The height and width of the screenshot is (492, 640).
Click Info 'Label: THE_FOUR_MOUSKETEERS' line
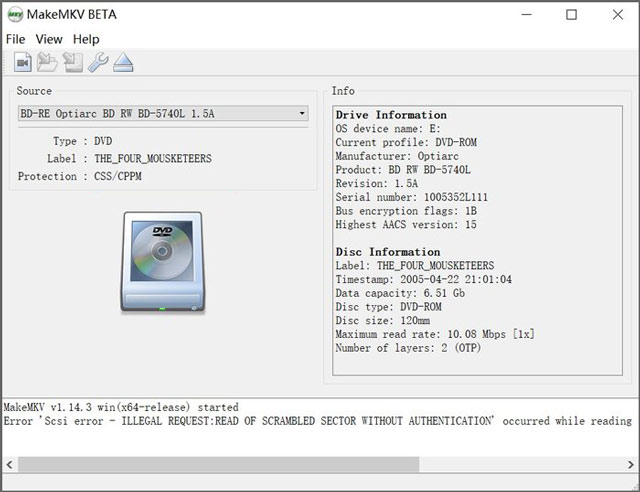(x=415, y=266)
